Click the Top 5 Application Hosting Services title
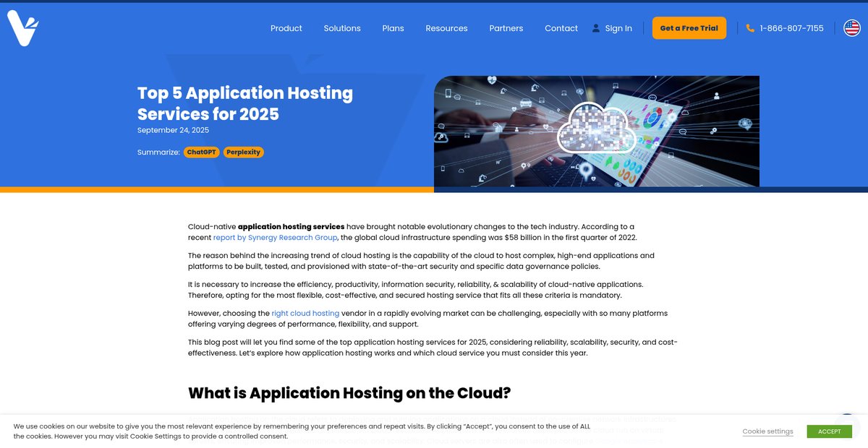This screenshot has width=868, height=448. (245, 103)
